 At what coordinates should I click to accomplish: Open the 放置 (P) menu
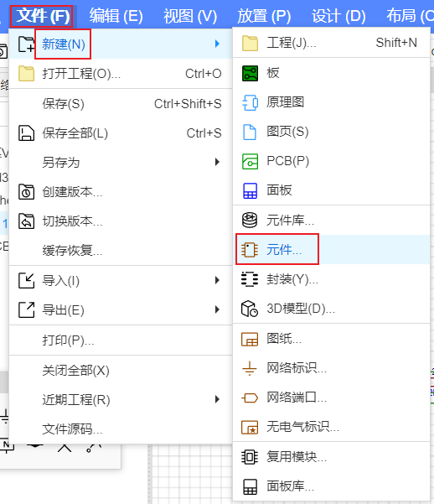[x=264, y=16]
